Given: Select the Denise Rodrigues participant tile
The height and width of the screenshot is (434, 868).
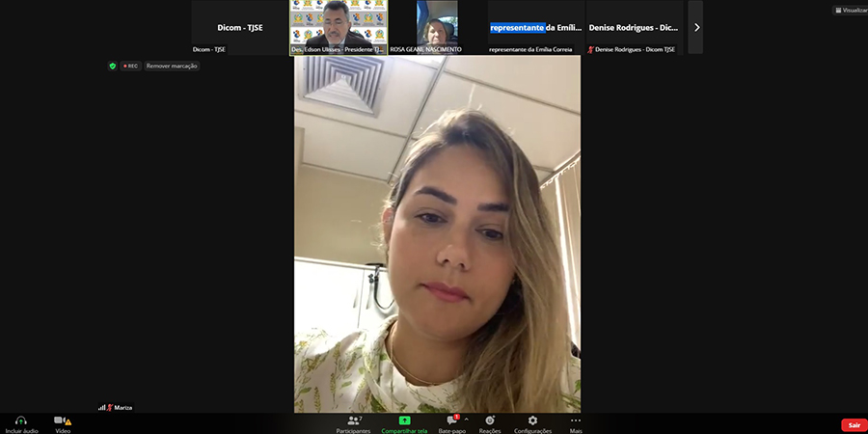Looking at the screenshot, I should click(635, 27).
